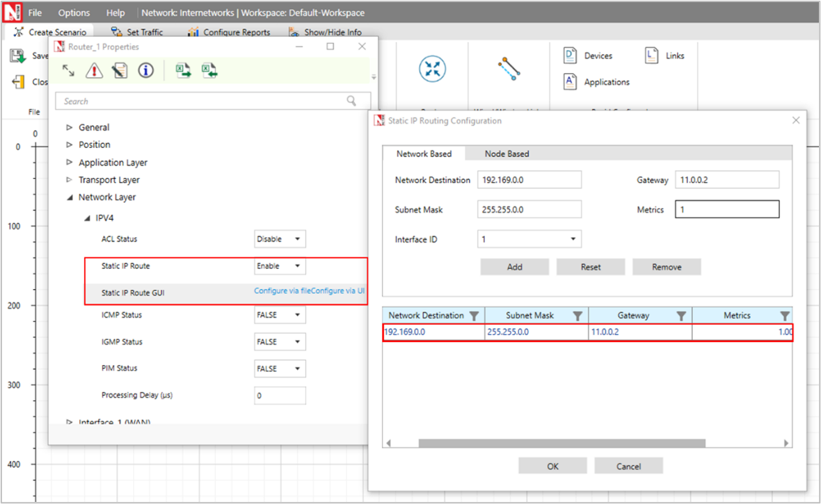The width and height of the screenshot is (821, 504).
Task: Click the Excel export icon with right arrow
Action: [183, 70]
